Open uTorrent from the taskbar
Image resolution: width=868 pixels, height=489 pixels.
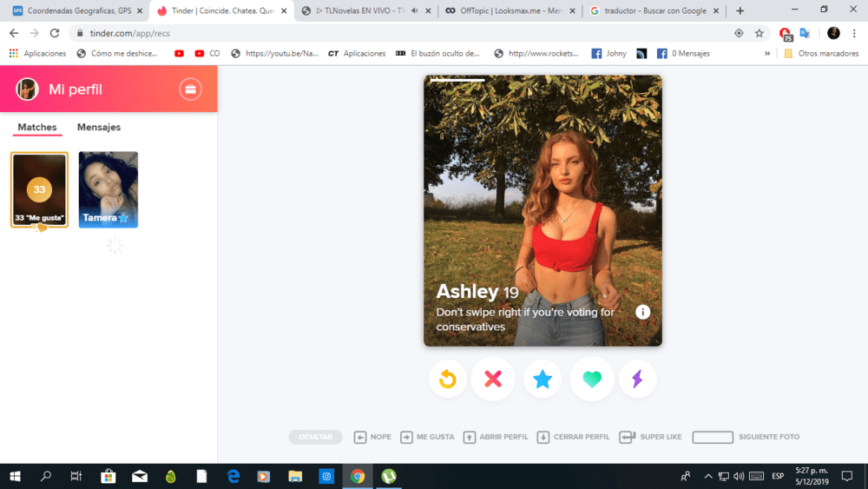pyautogui.click(x=389, y=476)
